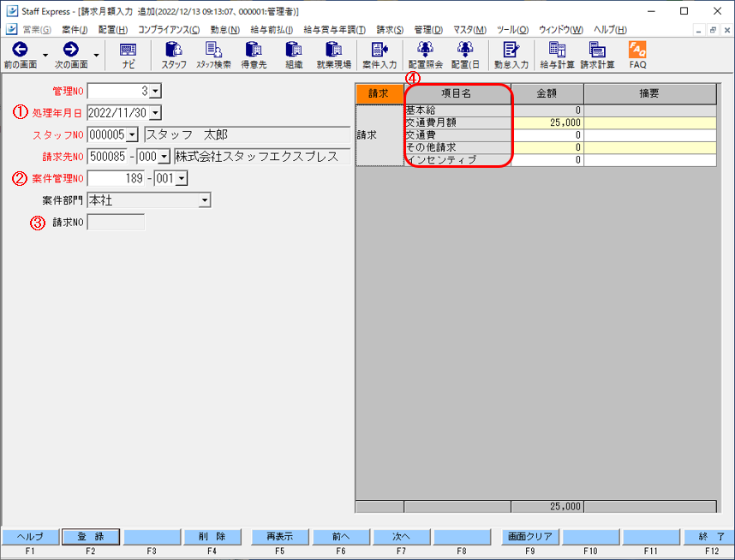The width and height of the screenshot is (735, 560).
Task: Click the 摘要 cell of 交通費月額 row
Action: 649,122
